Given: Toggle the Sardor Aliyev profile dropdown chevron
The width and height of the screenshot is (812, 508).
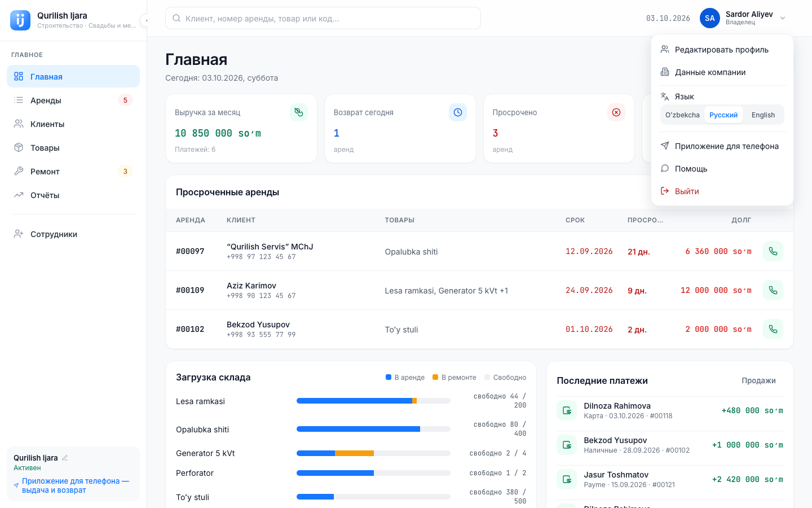Looking at the screenshot, I should [783, 18].
